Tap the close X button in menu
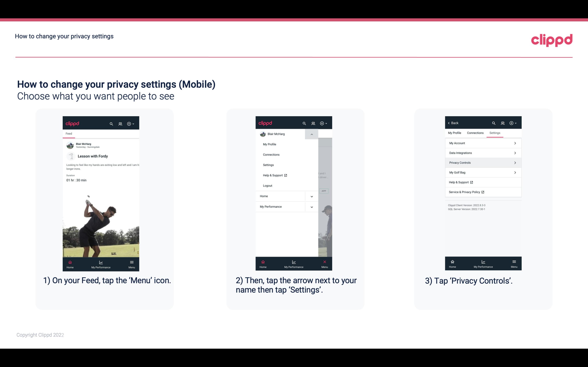 click(x=324, y=261)
